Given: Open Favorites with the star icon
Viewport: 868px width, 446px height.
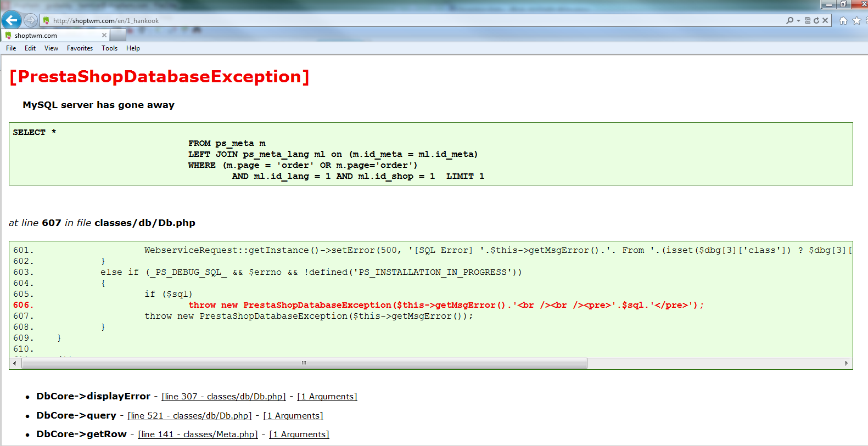Looking at the screenshot, I should click(x=856, y=21).
